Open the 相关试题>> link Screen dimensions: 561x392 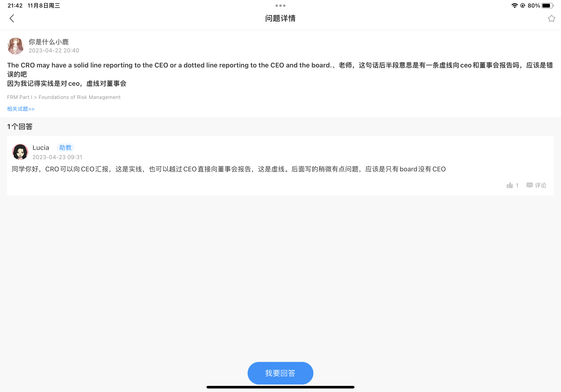21,109
